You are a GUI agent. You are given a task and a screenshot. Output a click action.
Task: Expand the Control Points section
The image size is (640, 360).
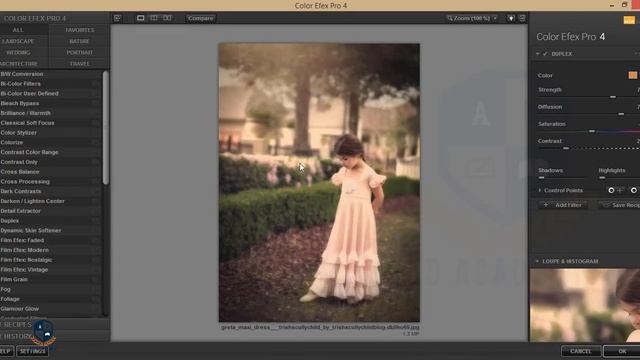540,190
